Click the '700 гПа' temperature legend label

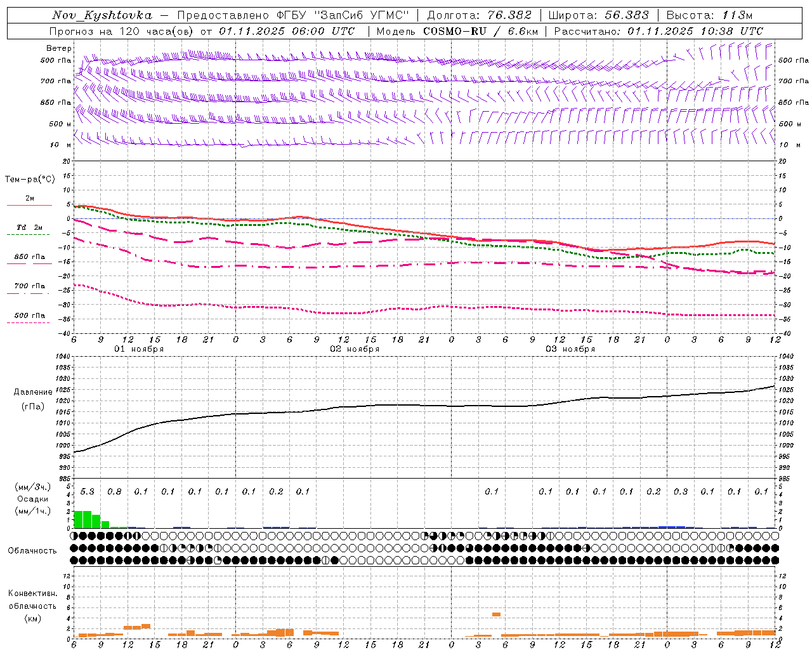[x=30, y=286]
